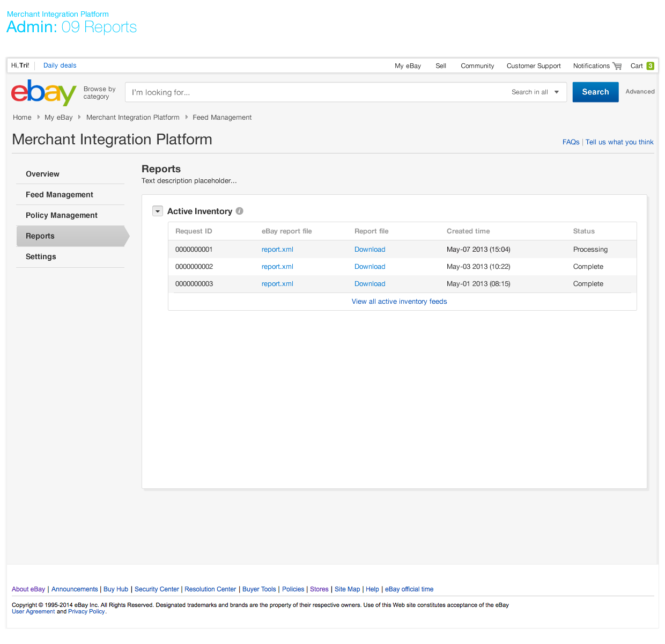
Task: Open Browse by category menu
Action: 100,93
